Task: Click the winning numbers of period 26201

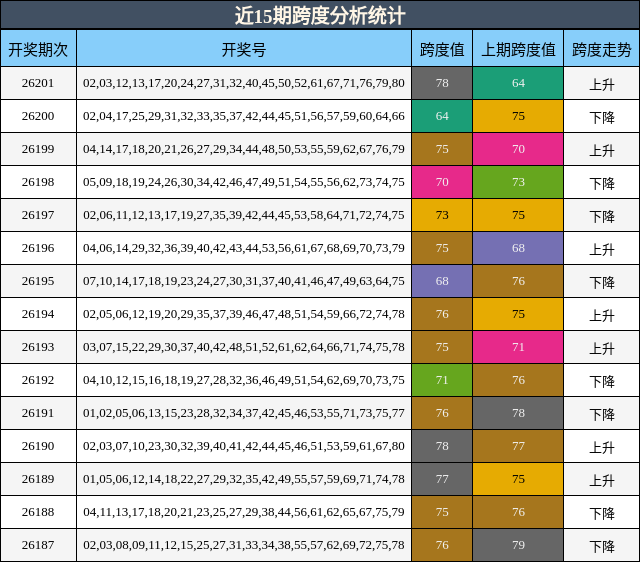Action: coord(244,83)
